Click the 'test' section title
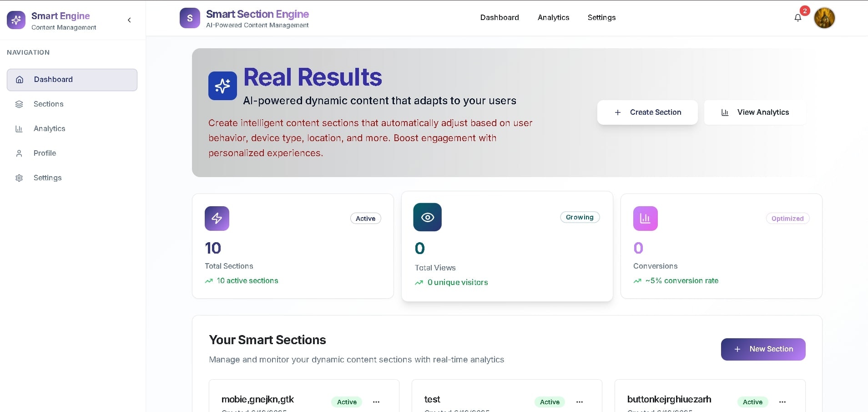 (432, 400)
